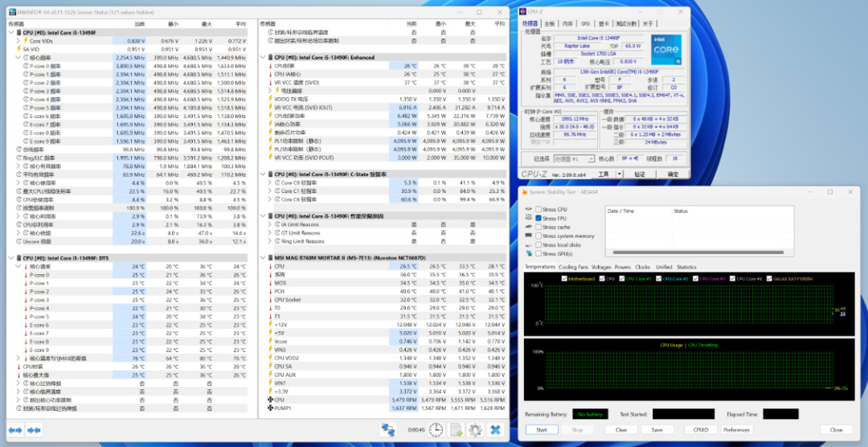Click the Intel Core i5 logo in CPU-Z
This screenshot has height=447, width=868.
(665, 49)
